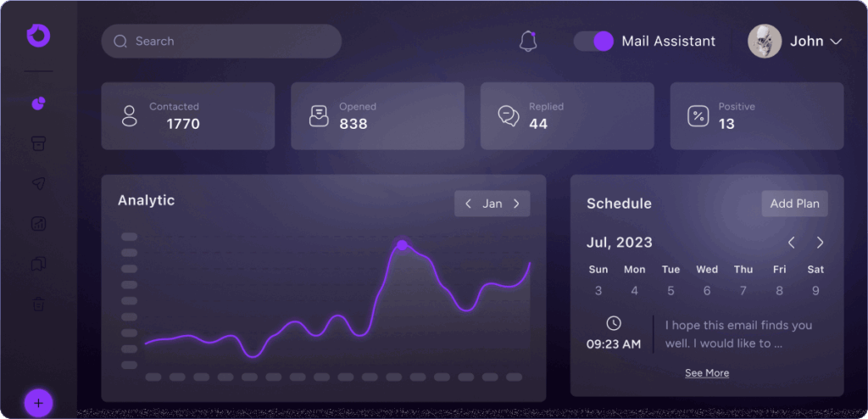Go to previous month in Analytic chart
868x419 pixels.
click(468, 204)
